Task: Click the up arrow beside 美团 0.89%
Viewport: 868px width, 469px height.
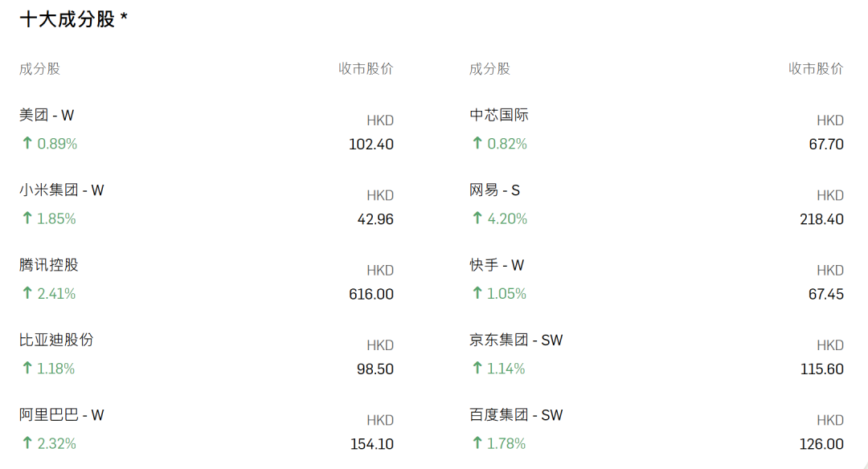Action: tap(27, 144)
